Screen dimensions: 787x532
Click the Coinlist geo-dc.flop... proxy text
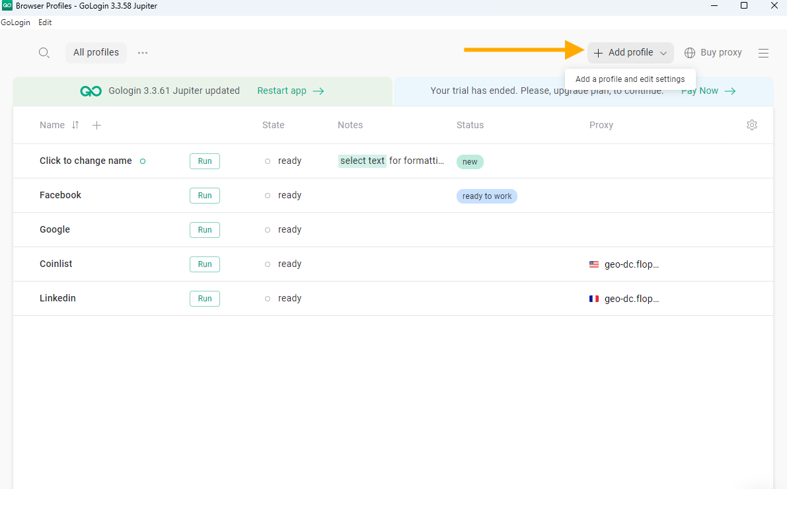pyautogui.click(x=632, y=264)
